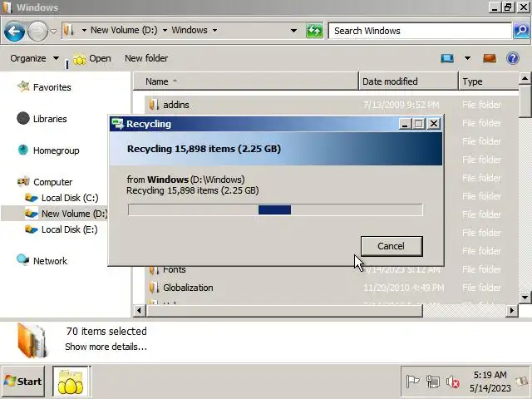This screenshot has height=399, width=532.
Task: Click the addins folder icon
Action: click(x=154, y=105)
